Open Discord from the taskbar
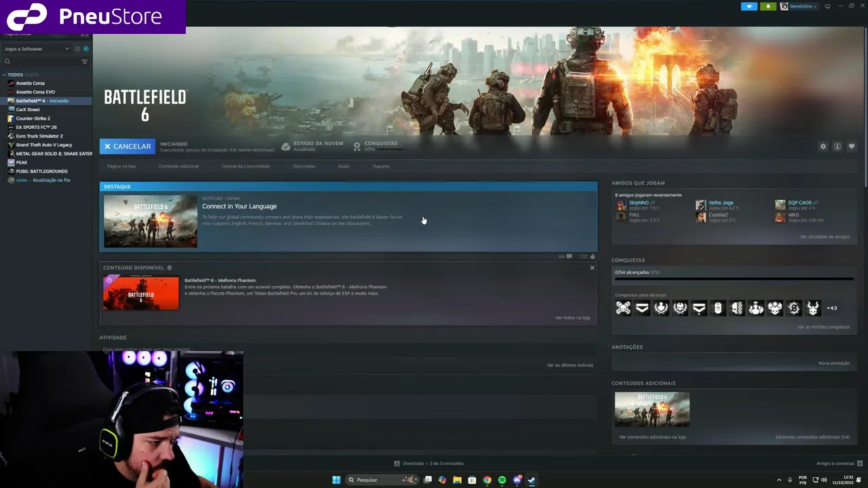 (x=517, y=480)
